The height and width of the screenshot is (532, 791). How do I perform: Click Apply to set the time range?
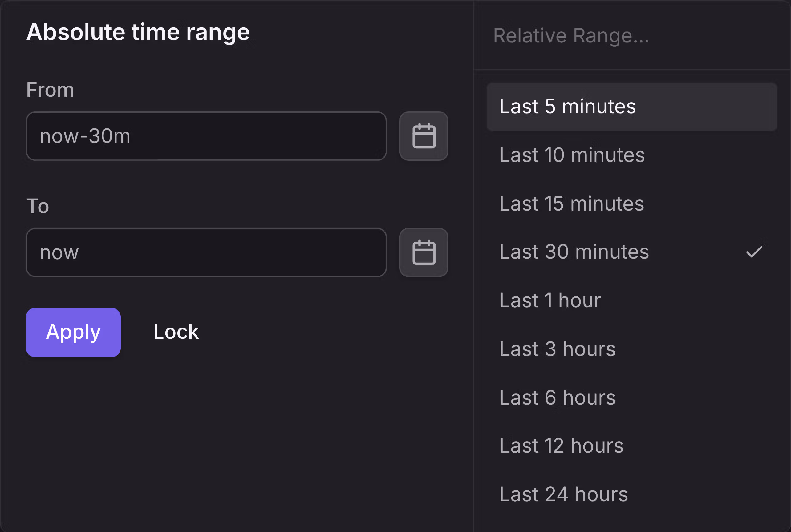click(x=73, y=332)
